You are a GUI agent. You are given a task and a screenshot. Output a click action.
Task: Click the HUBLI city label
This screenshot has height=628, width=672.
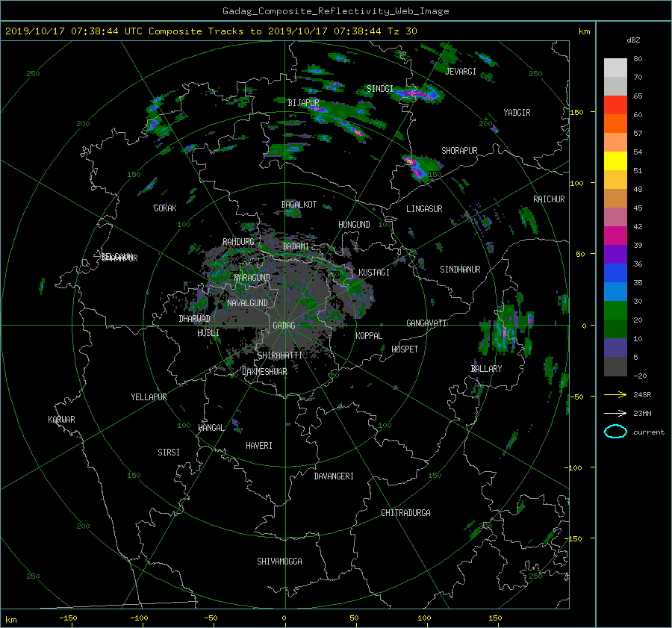pyautogui.click(x=208, y=333)
